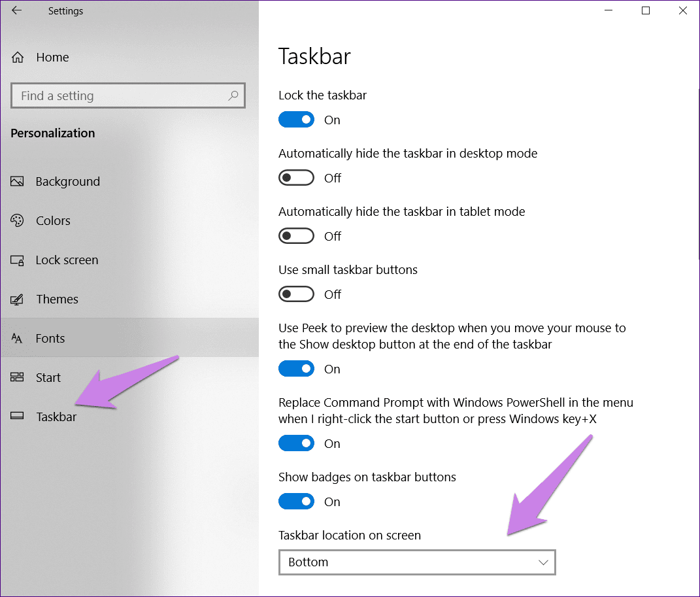Open Start settings page
Viewport: 700px width, 597px height.
(129, 377)
